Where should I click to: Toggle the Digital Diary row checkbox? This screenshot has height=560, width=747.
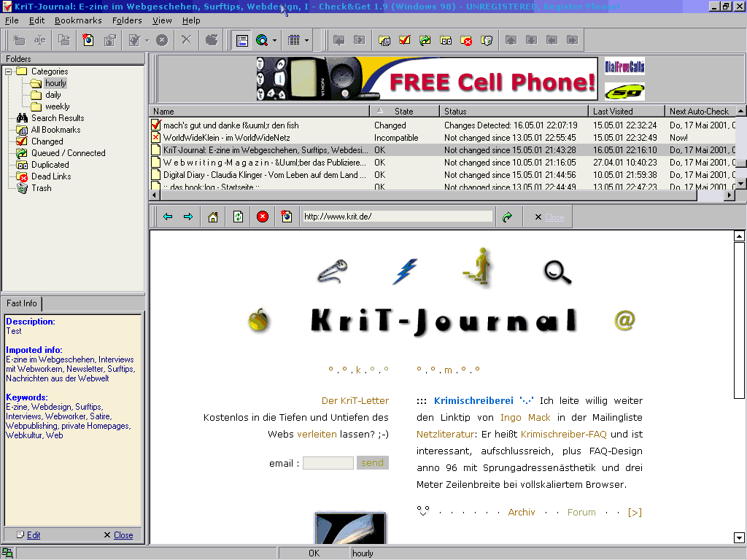pyautogui.click(x=156, y=175)
